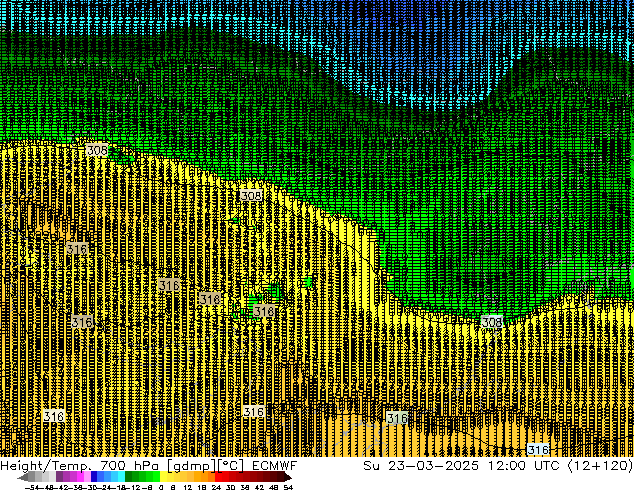Click the '700 hPa' pressure level text
Screen dimensions: 634x490
(129, 466)
